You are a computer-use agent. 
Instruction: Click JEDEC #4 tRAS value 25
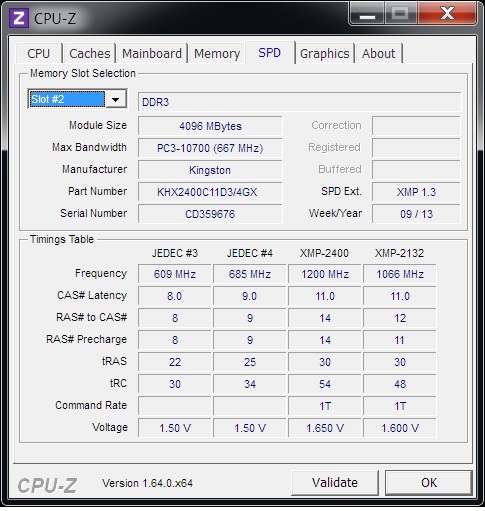pyautogui.click(x=250, y=362)
